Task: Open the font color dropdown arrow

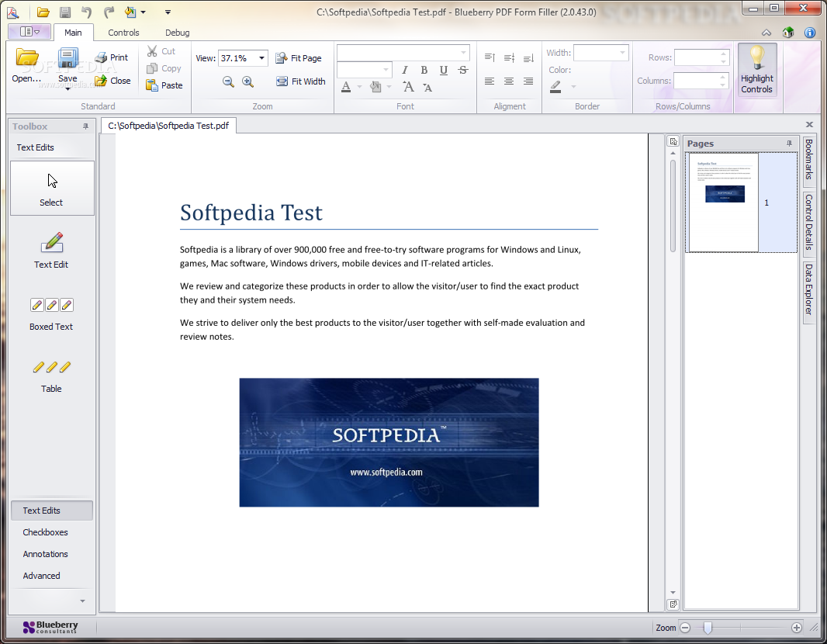Action: [360, 86]
